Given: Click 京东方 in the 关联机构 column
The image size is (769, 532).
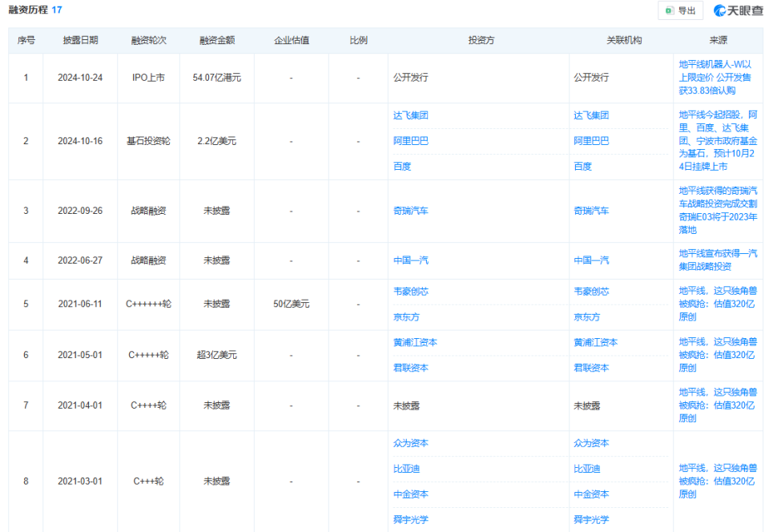Looking at the screenshot, I should (586, 317).
